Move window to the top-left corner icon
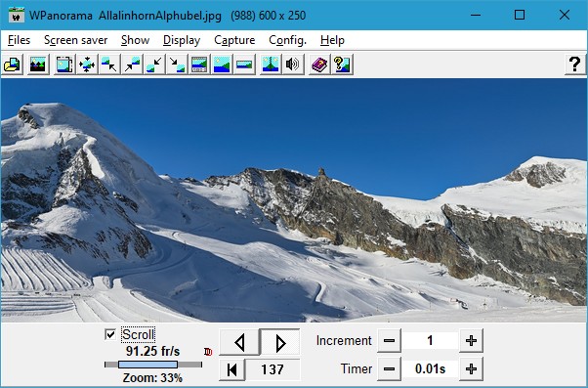The image size is (588, 388). coord(109,65)
